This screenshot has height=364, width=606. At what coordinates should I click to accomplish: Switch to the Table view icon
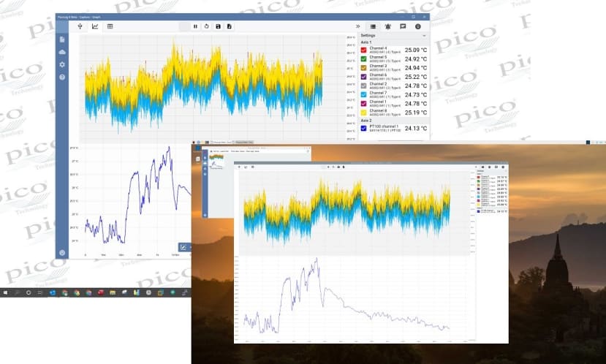110,26
